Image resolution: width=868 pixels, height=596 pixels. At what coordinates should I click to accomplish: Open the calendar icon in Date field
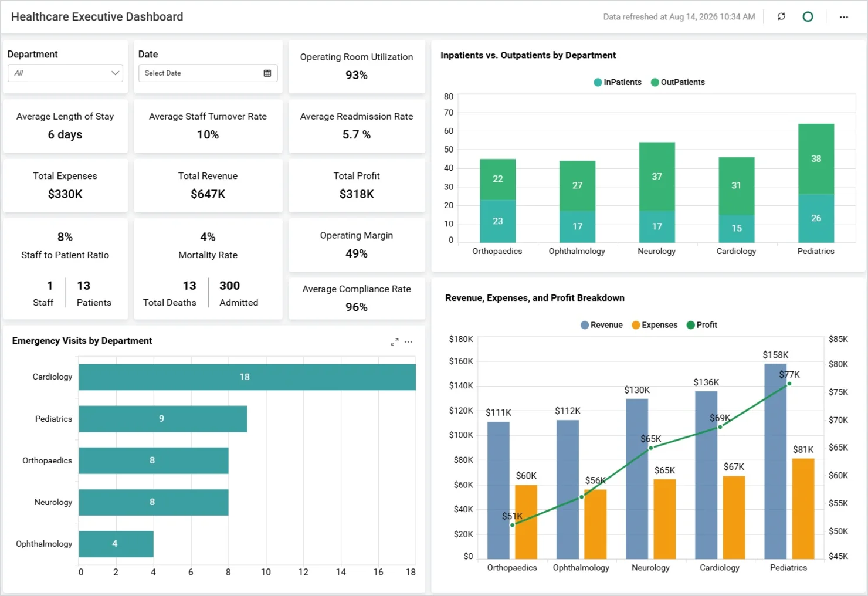(267, 73)
